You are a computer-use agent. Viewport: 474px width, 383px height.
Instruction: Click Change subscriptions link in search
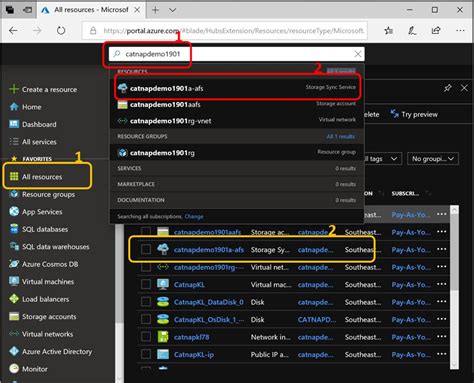click(194, 217)
